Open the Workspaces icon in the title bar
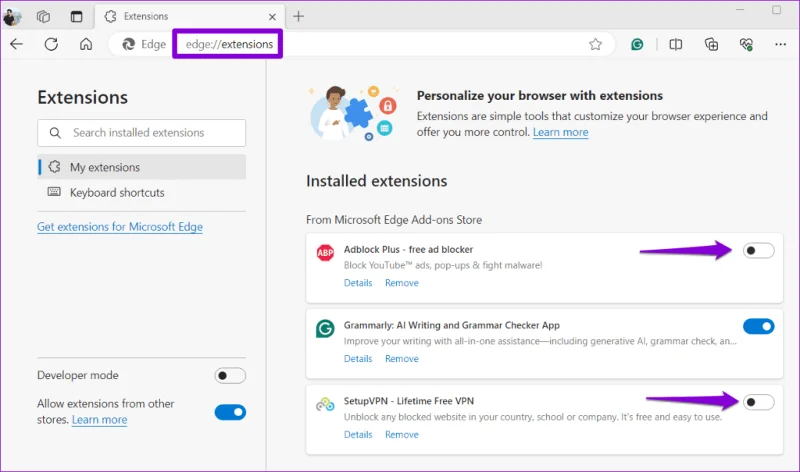Viewport: 800px width, 472px height. click(x=43, y=16)
